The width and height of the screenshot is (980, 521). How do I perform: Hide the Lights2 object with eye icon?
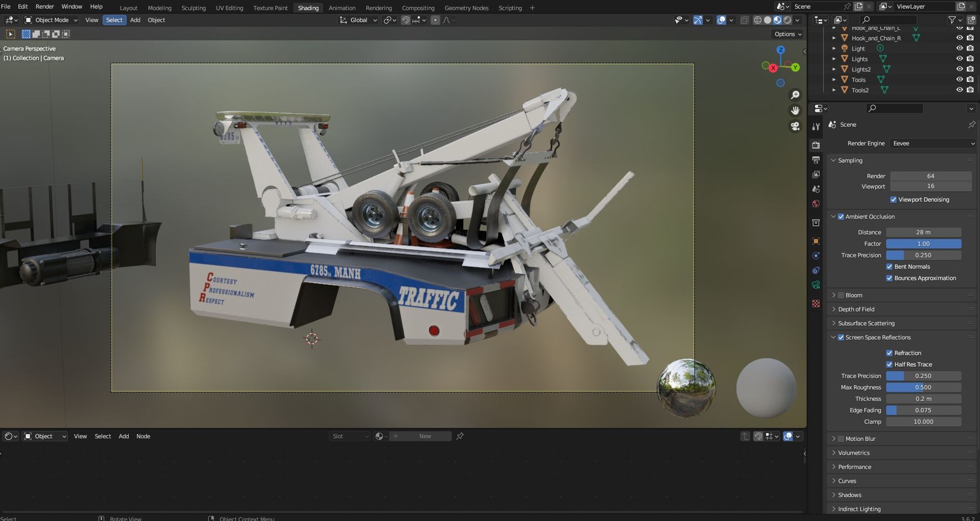[x=960, y=69]
